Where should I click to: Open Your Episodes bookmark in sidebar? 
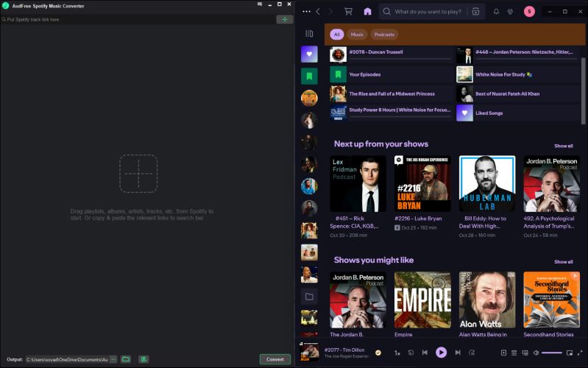309,76
